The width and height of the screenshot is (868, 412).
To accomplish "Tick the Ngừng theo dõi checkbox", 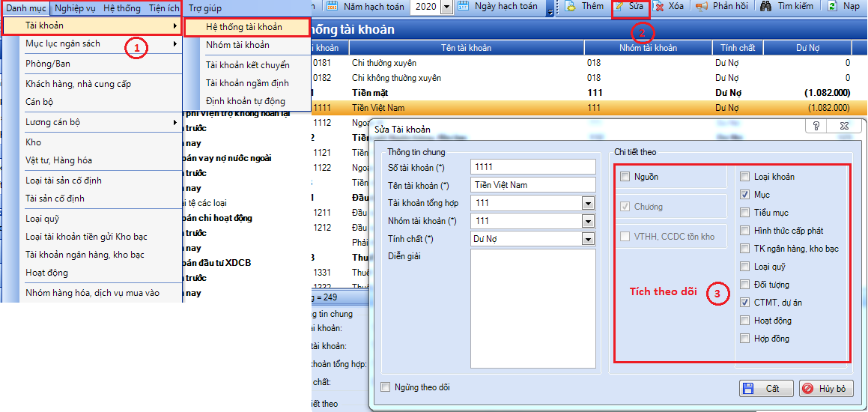I will tap(385, 387).
